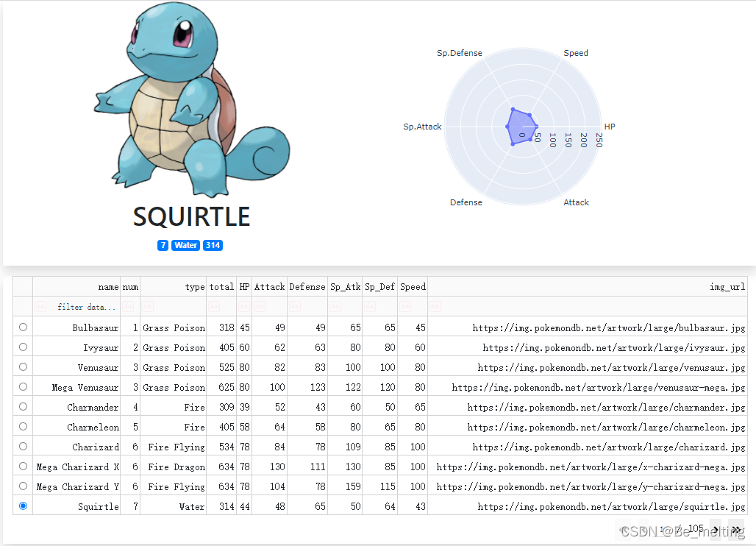Click the Sp_Atk column header
The width and height of the screenshot is (756, 546).
345,286
